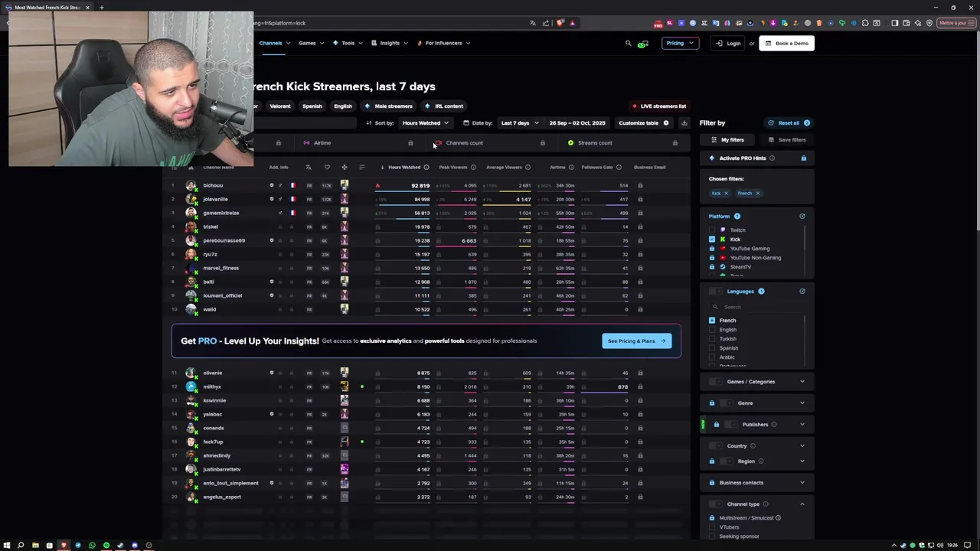Uncheck the French language checkbox
This screenshot has height=551, width=980.
point(712,320)
